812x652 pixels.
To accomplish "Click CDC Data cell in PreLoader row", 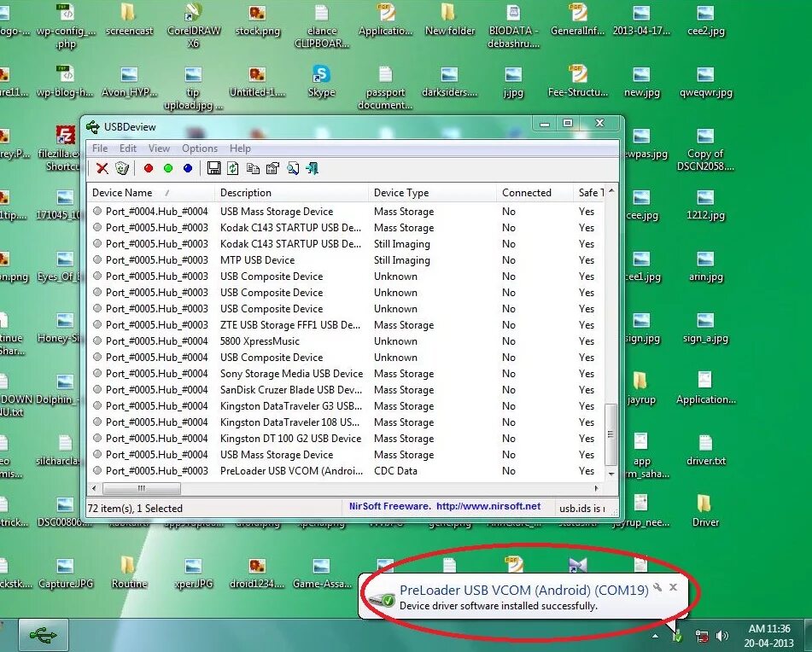I will (395, 471).
